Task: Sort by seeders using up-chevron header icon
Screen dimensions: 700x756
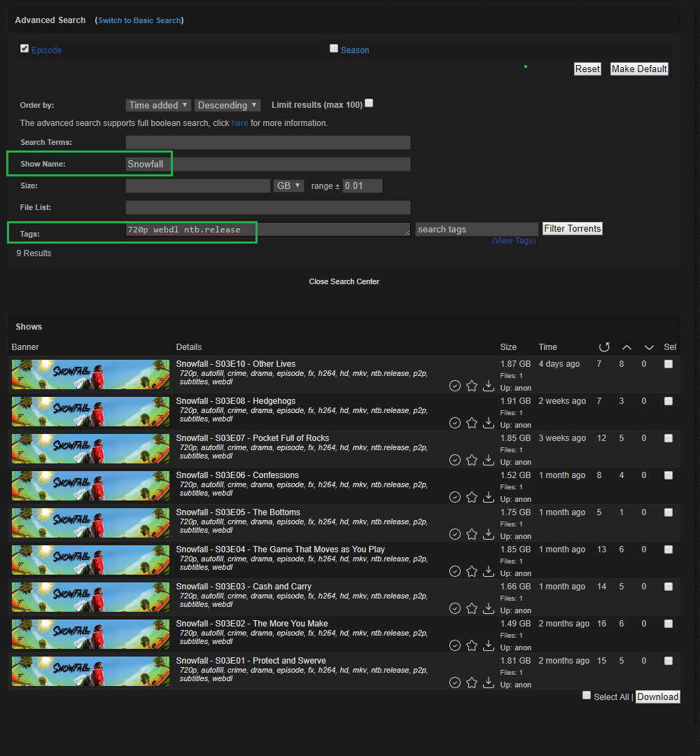Action: pyautogui.click(x=626, y=347)
